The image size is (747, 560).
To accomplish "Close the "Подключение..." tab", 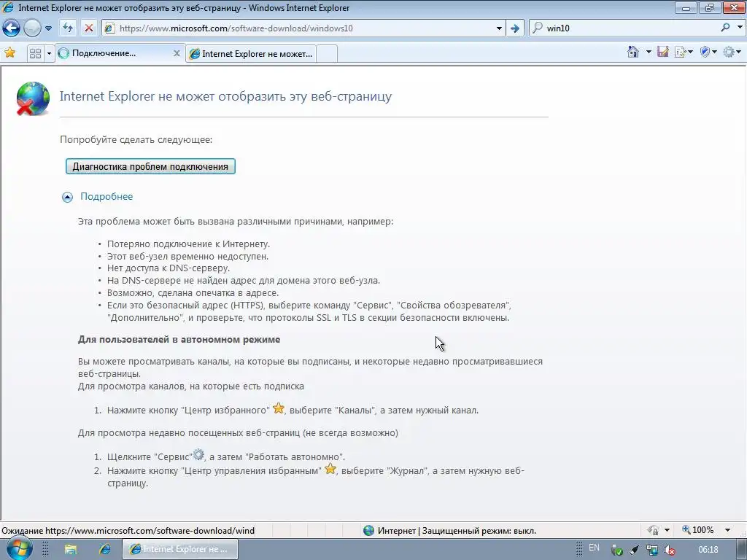I will click(177, 53).
